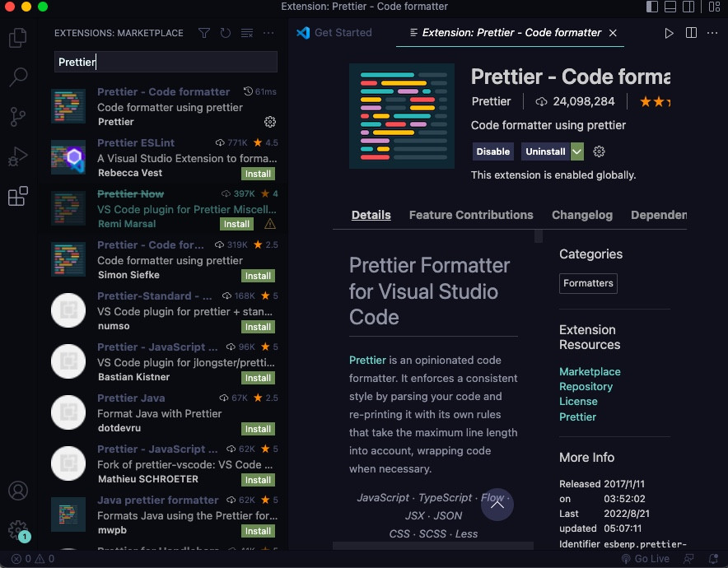Install Prettier-Standard by numso
Viewport: 728px width, 568px height.
pos(258,327)
